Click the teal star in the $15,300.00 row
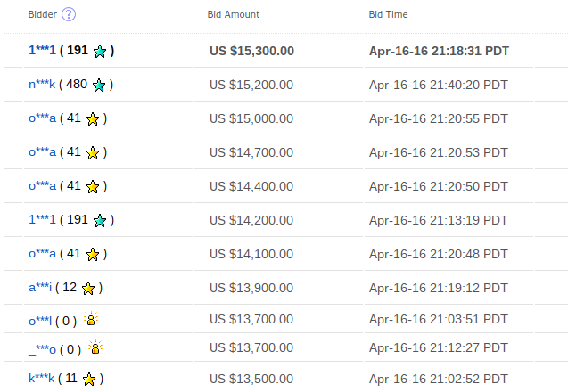568x392 pixels. click(100, 52)
